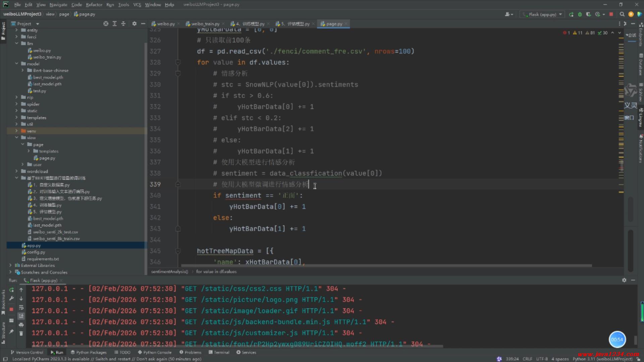The image size is (644, 362).
Task: Open Project panel settings gear
Action: [x=134, y=24]
